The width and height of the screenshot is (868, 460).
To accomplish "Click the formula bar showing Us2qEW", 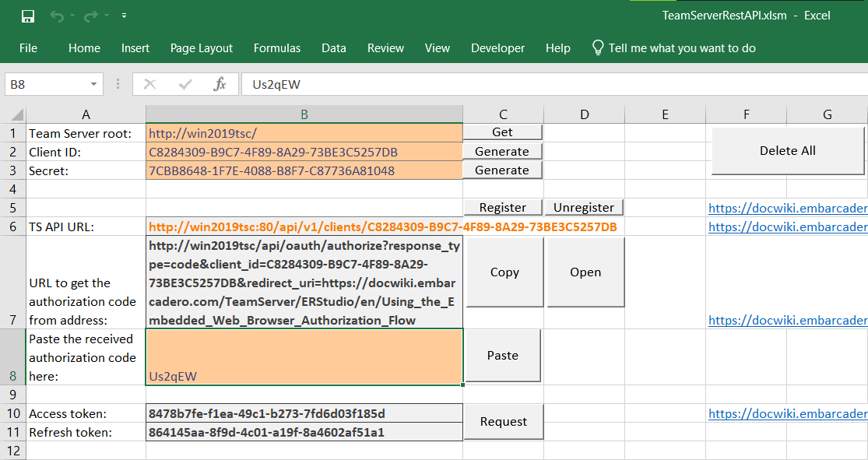I will [x=554, y=84].
